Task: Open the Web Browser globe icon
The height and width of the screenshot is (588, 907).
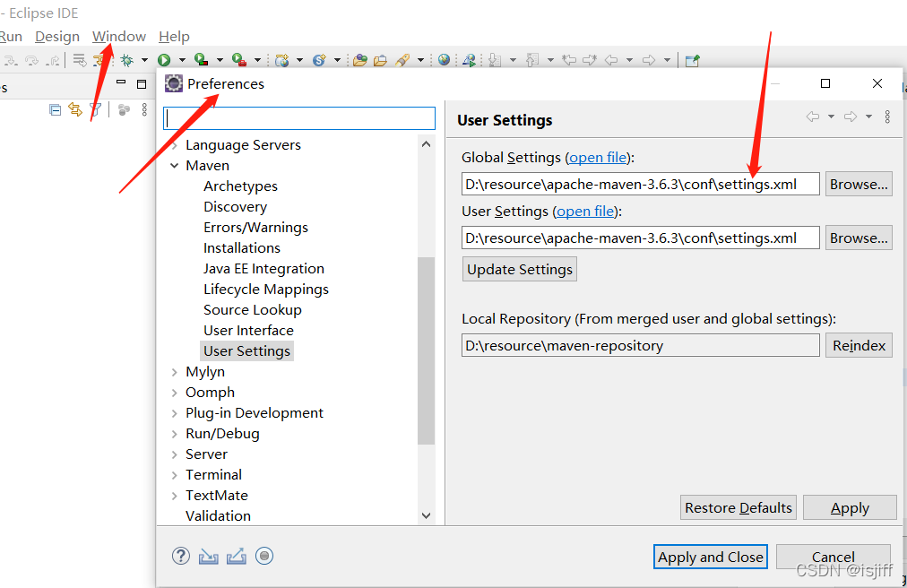Action: pos(444,60)
